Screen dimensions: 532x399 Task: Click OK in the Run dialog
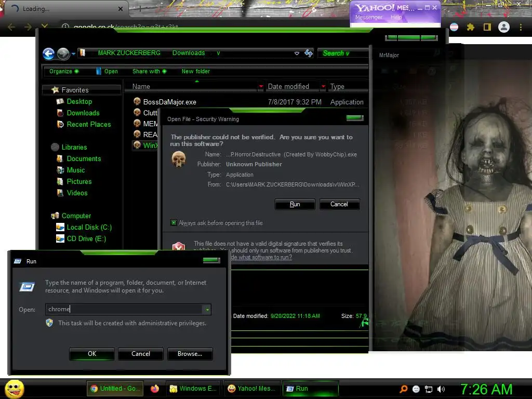click(92, 354)
